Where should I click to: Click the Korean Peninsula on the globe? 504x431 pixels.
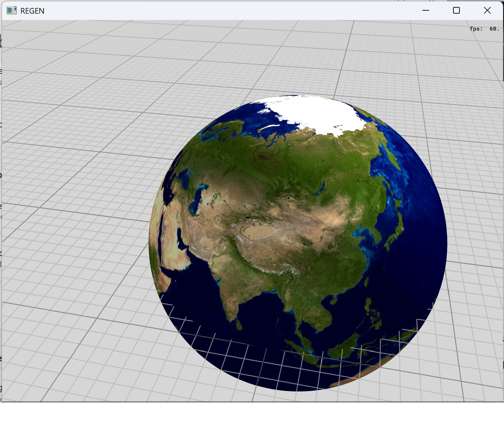[377, 234]
